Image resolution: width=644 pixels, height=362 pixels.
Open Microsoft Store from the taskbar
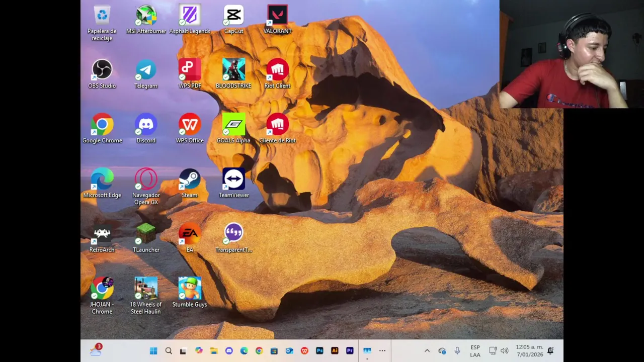pos(274,351)
